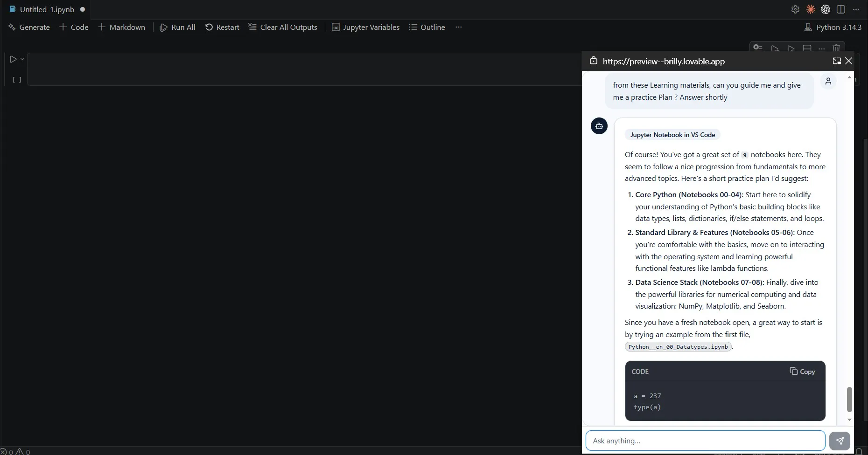Click the orange Claude starburst icon
The height and width of the screenshot is (455, 868).
pyautogui.click(x=811, y=9)
